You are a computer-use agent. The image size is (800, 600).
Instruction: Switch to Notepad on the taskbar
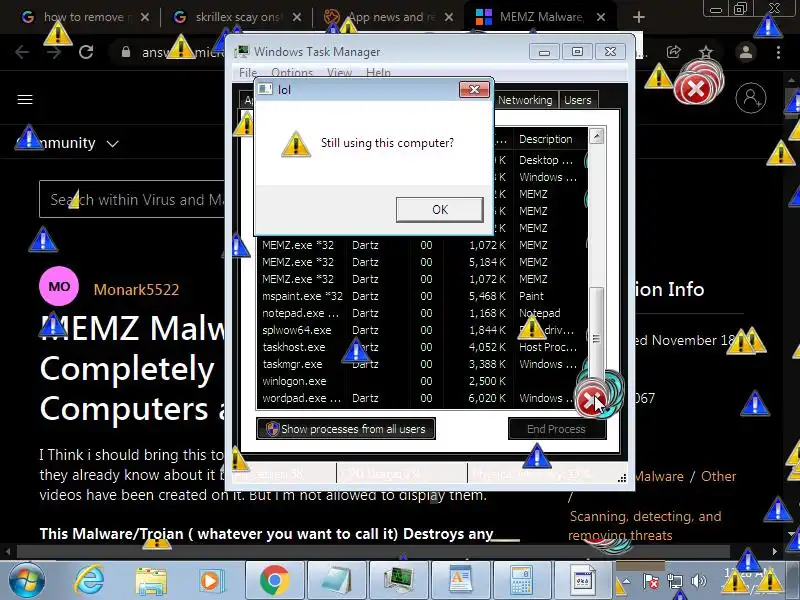click(337, 581)
